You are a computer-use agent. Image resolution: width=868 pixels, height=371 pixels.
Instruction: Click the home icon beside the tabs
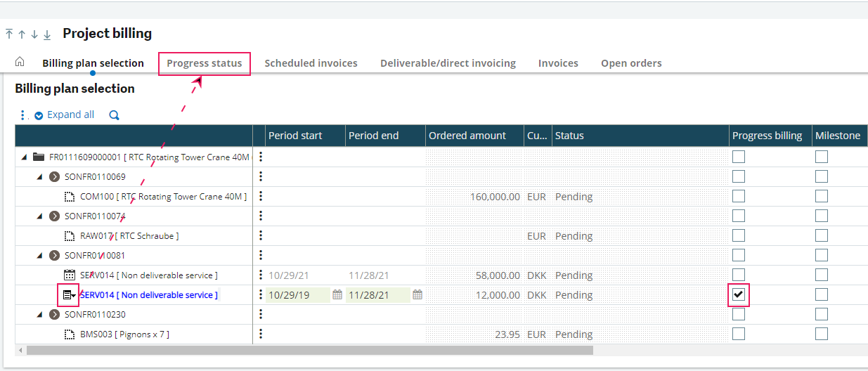coord(20,62)
